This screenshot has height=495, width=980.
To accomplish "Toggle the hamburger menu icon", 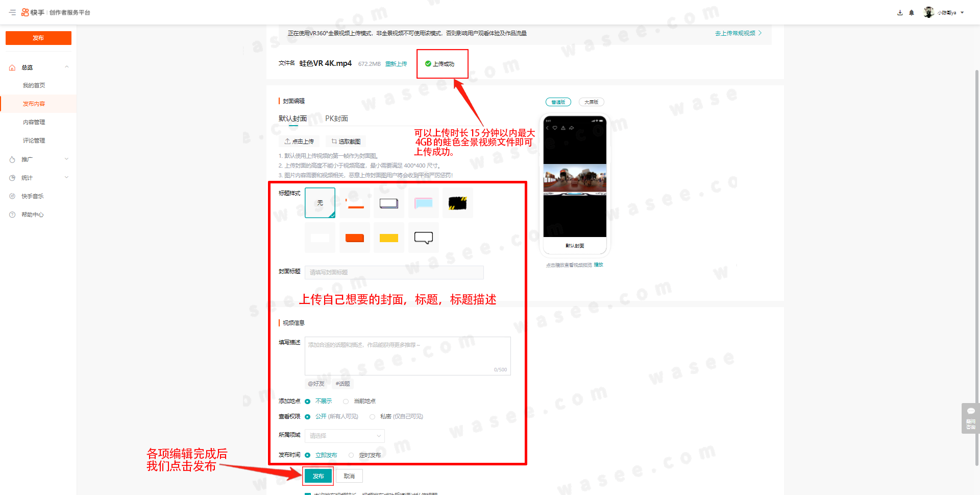I will 12,12.
